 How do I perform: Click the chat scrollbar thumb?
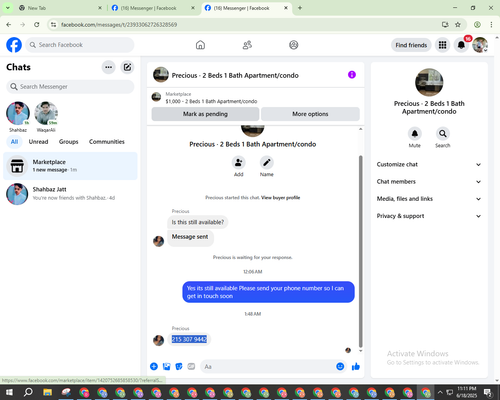coord(360,252)
